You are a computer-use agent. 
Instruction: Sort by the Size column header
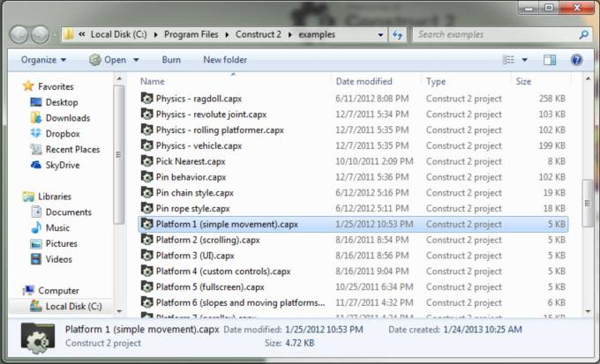pos(523,81)
